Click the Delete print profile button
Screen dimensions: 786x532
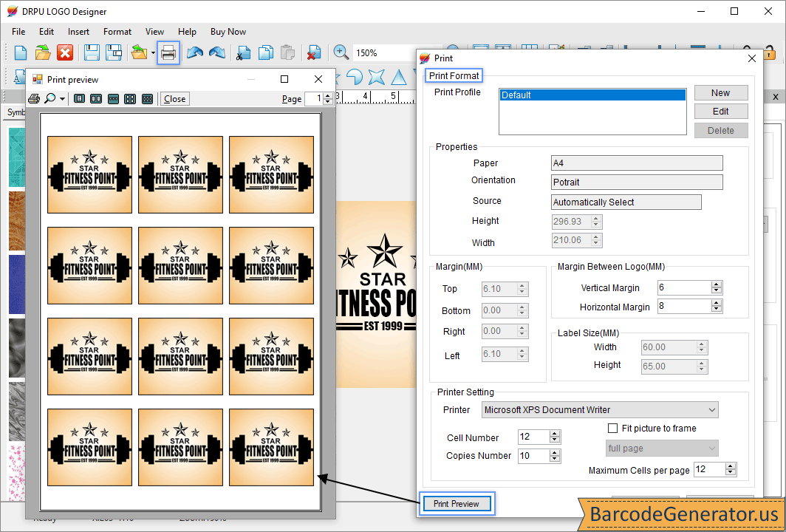pos(721,130)
